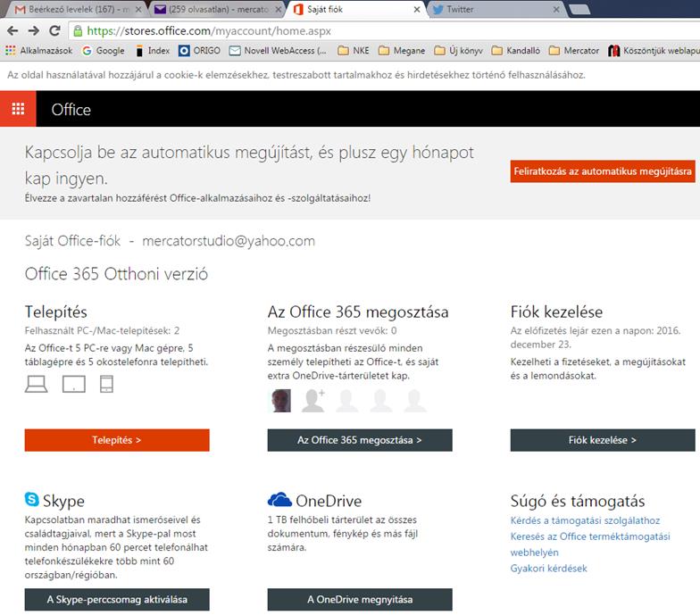Open the Gyakori kérdések link
Viewport: 700px width, 615px height.
(548, 568)
